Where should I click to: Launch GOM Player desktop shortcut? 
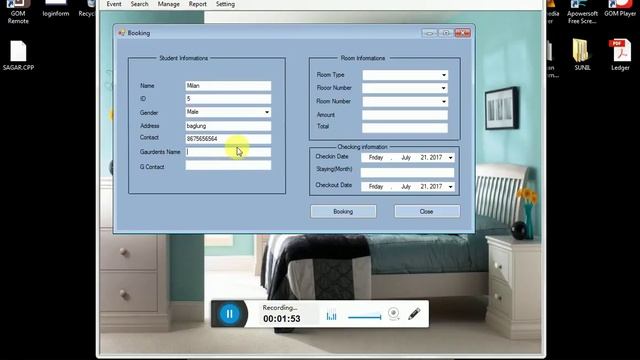click(x=620, y=9)
